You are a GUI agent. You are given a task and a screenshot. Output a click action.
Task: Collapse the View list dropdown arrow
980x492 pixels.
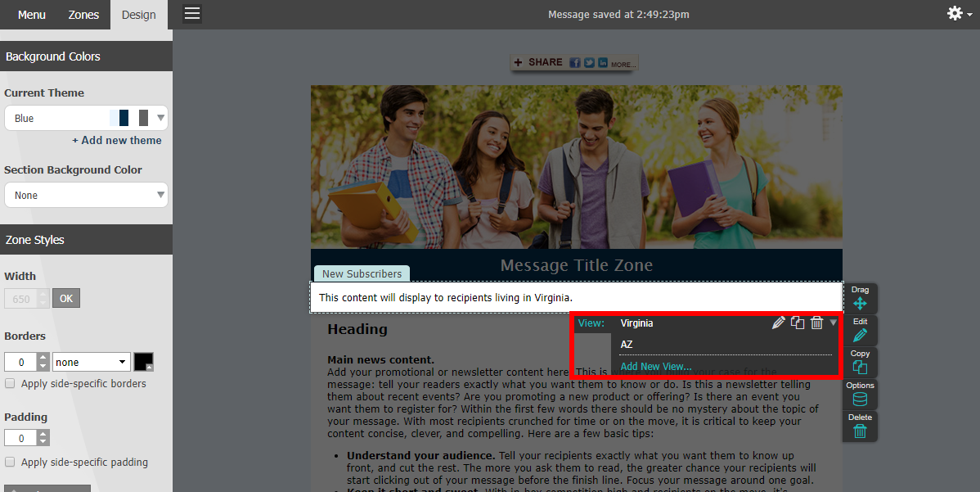coord(833,323)
